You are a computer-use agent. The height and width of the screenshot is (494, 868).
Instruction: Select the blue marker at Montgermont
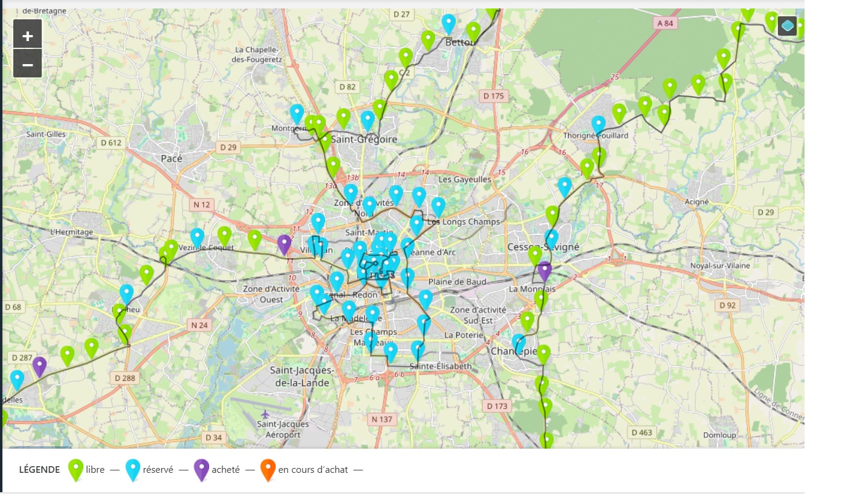click(297, 112)
